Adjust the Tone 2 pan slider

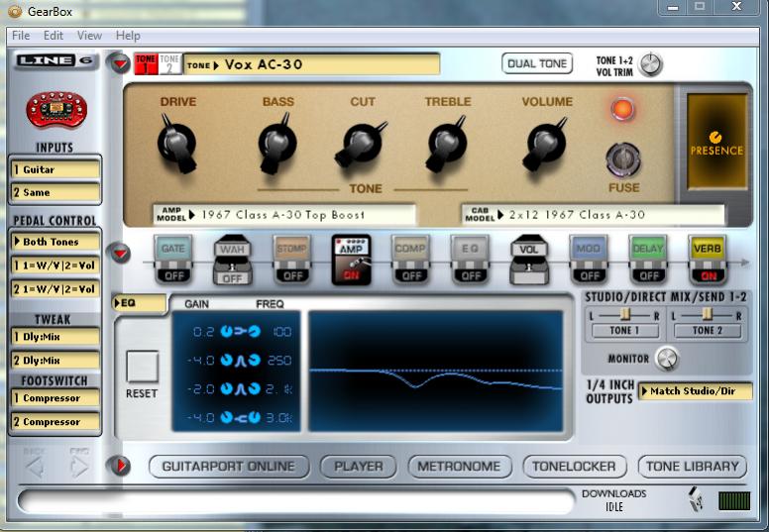pos(707,315)
